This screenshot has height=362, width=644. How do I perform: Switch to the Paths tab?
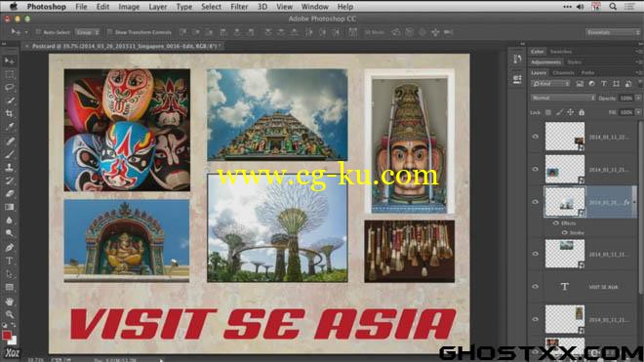tap(587, 73)
